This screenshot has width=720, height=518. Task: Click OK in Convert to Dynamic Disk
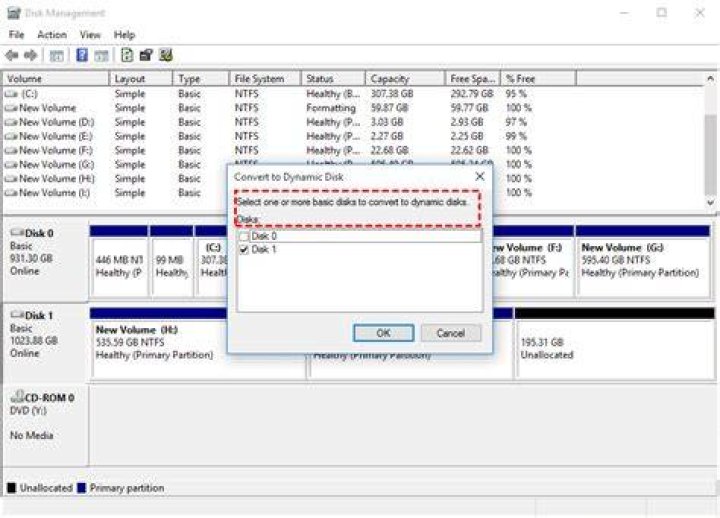[383, 333]
